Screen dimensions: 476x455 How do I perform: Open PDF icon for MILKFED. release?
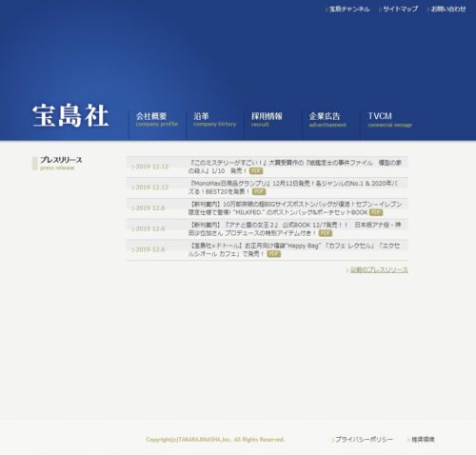(376, 212)
